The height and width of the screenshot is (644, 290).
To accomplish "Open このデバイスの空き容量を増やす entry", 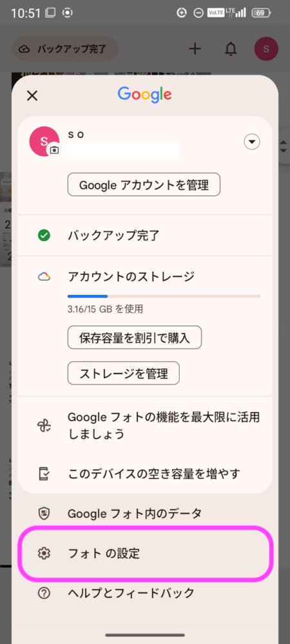I will coord(145,474).
